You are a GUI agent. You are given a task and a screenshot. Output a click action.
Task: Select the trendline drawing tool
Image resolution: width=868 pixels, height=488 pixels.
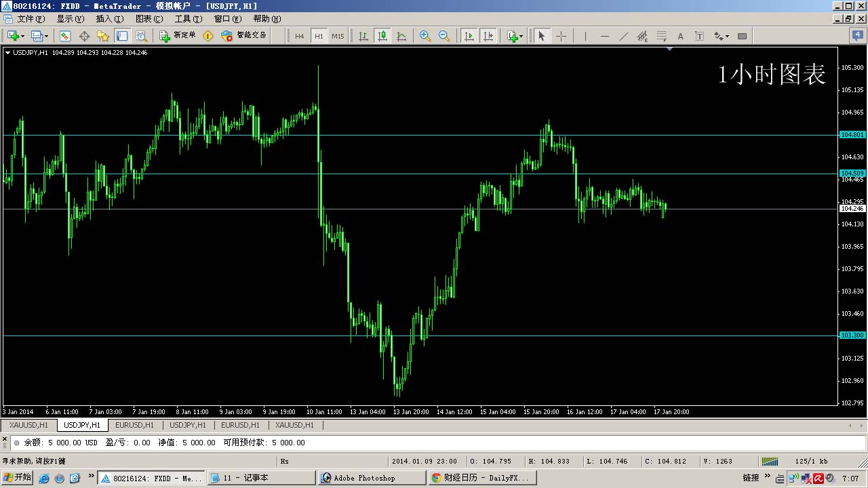624,36
